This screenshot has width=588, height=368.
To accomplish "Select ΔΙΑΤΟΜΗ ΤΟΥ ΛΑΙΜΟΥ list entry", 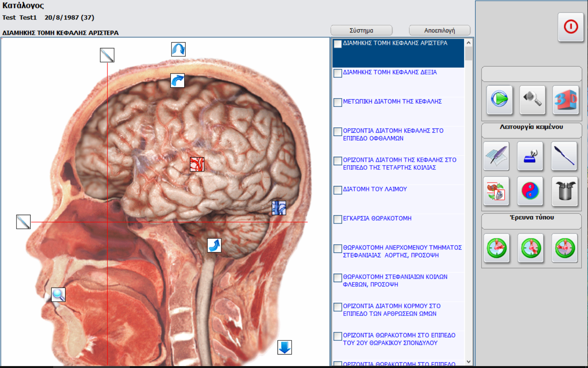I will click(x=398, y=199).
